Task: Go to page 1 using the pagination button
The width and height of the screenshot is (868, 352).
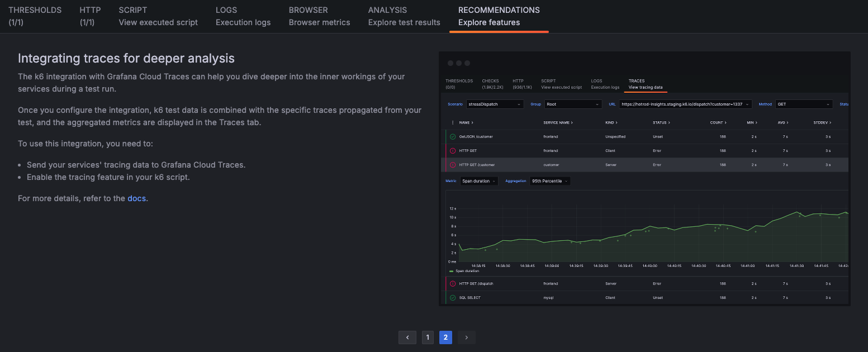Action: (x=428, y=337)
